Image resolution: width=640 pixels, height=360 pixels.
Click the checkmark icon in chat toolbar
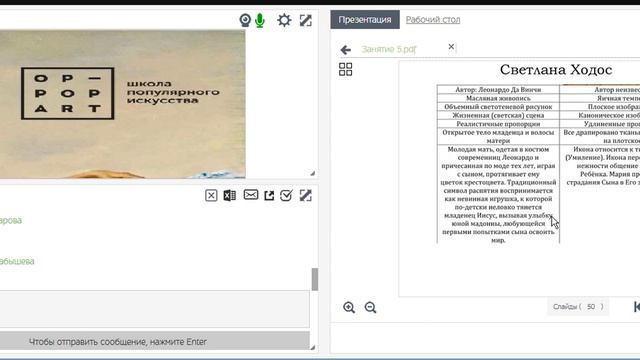click(x=287, y=196)
